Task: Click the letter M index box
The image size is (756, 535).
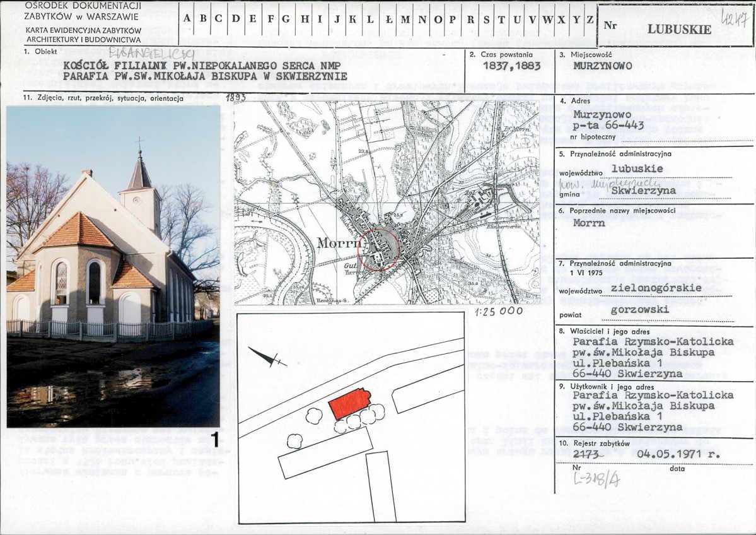Action: [x=405, y=20]
